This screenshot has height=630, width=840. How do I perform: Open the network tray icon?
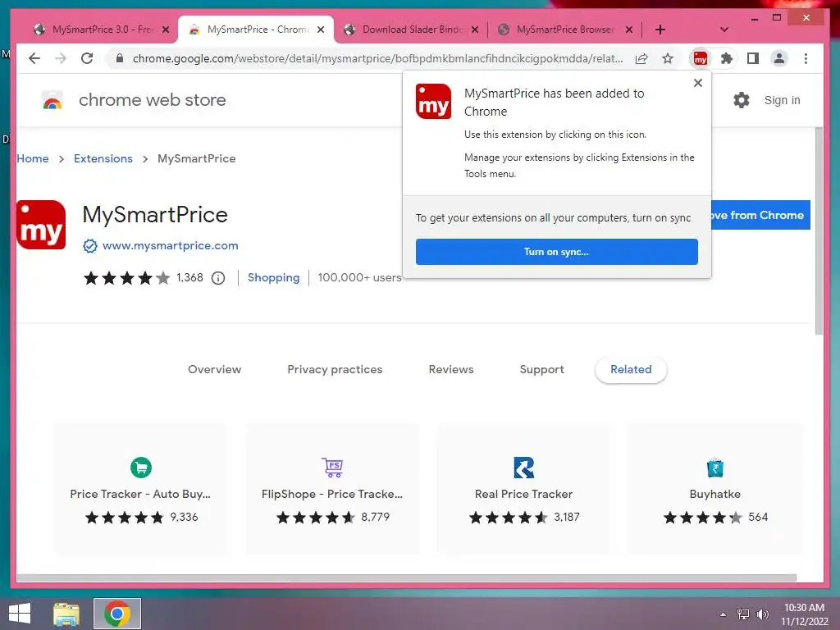pos(743,614)
